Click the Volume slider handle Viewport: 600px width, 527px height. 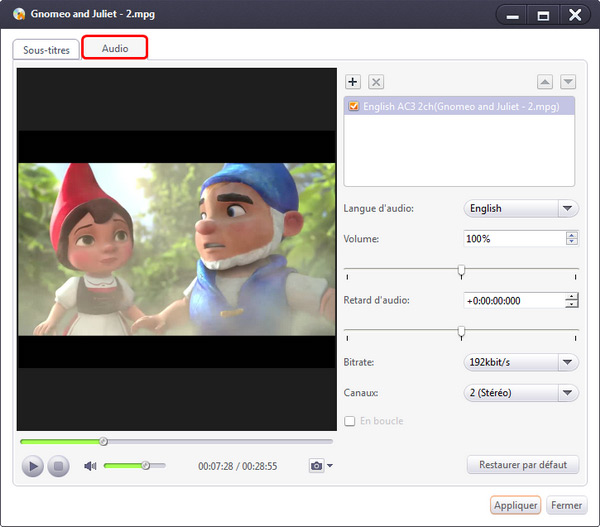coord(461,271)
